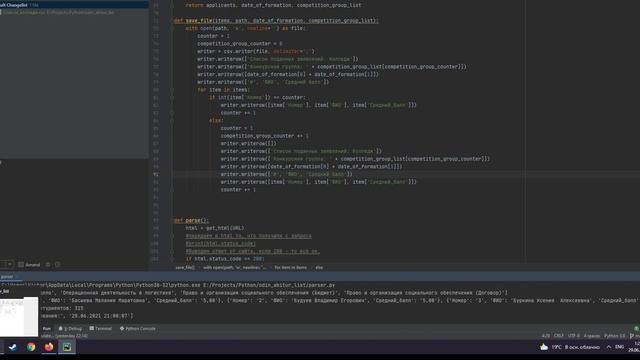
Task: Place cursor on 'def save_file' definition line
Action: coord(276,20)
